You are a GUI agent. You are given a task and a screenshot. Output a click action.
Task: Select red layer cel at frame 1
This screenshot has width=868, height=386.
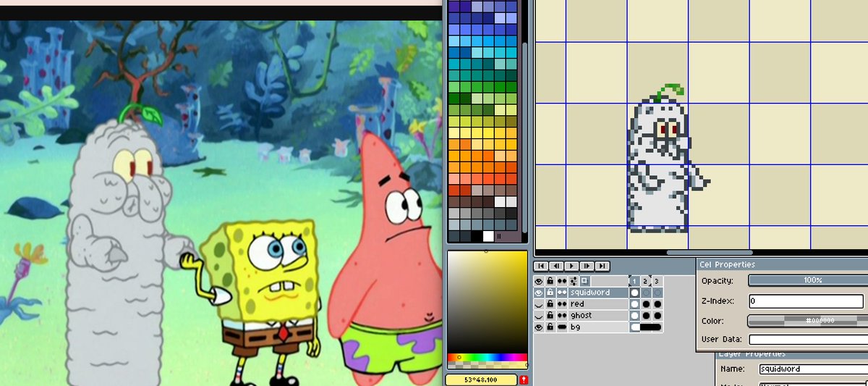pos(634,304)
